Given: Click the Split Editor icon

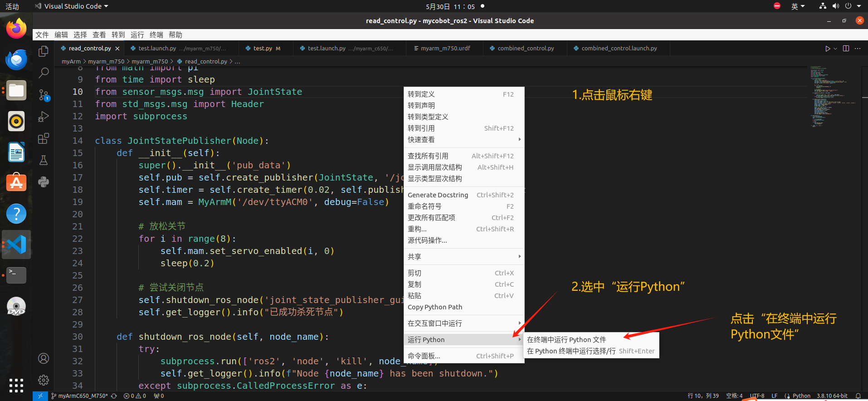Looking at the screenshot, I should [846, 49].
